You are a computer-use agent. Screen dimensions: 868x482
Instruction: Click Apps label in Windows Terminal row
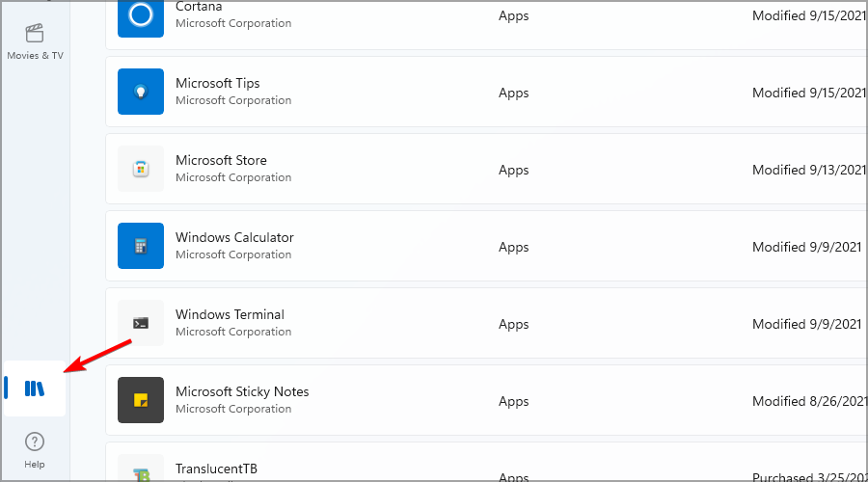click(514, 324)
